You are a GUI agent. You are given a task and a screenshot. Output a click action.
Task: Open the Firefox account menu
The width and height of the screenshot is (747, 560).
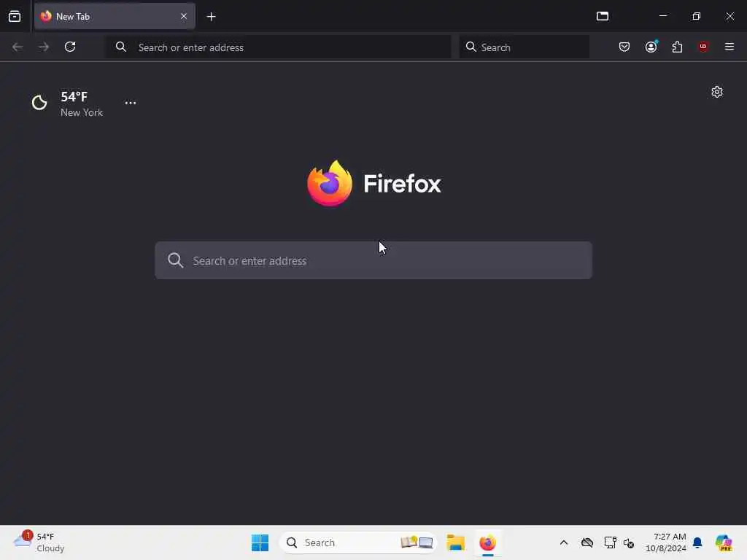coord(651,47)
